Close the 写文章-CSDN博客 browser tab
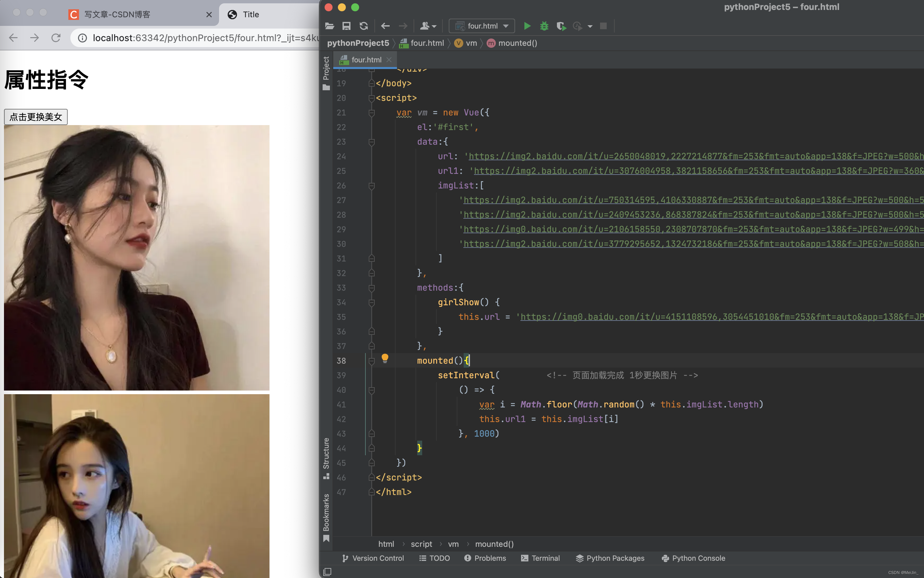924x578 pixels. 209,15
